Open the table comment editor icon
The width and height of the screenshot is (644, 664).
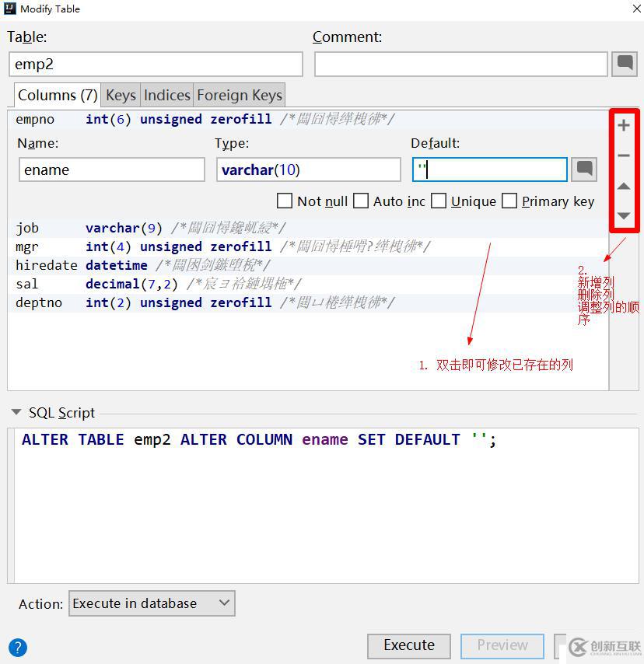click(625, 64)
